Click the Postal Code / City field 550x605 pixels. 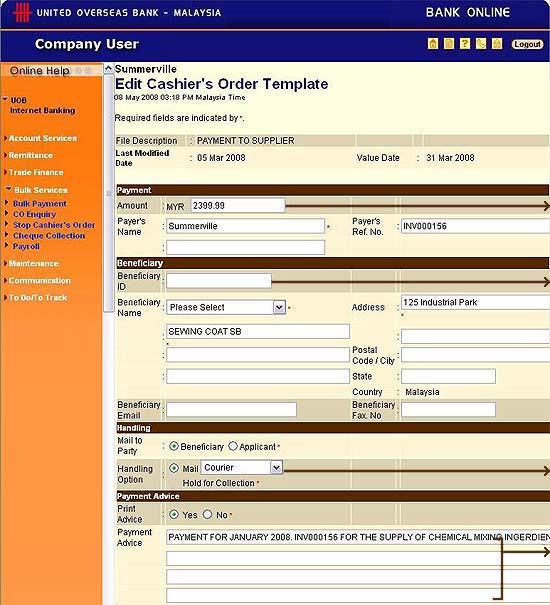[x=476, y=355]
